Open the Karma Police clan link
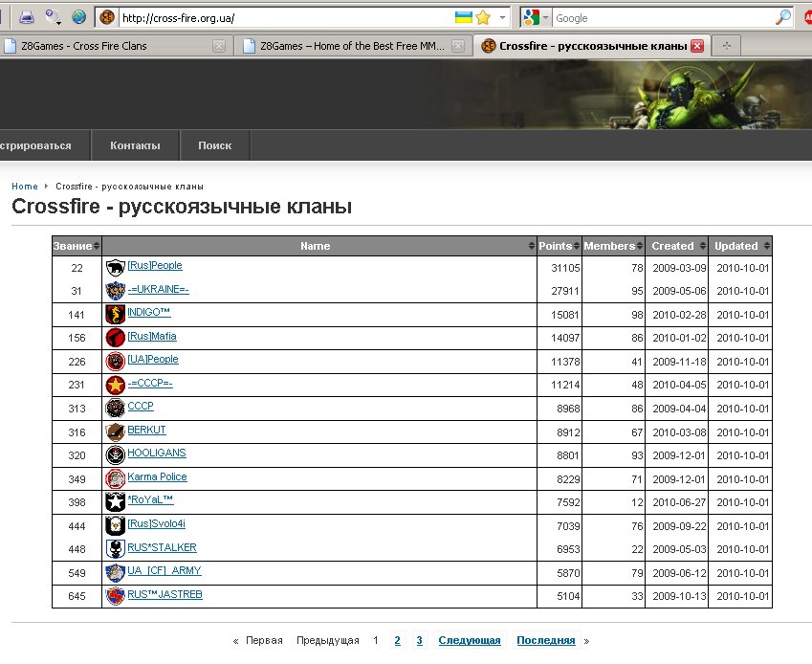 point(157,476)
